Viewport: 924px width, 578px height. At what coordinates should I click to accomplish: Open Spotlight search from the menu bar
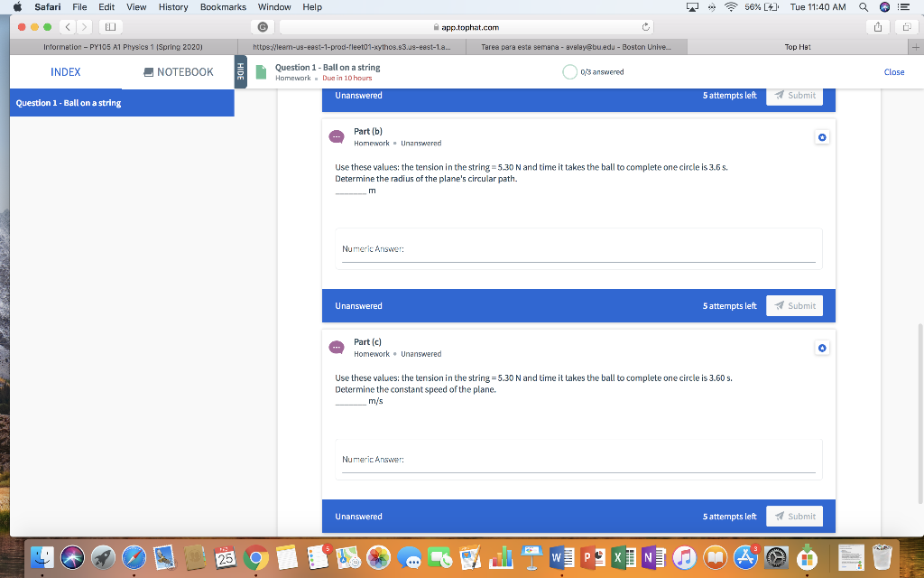click(x=863, y=6)
